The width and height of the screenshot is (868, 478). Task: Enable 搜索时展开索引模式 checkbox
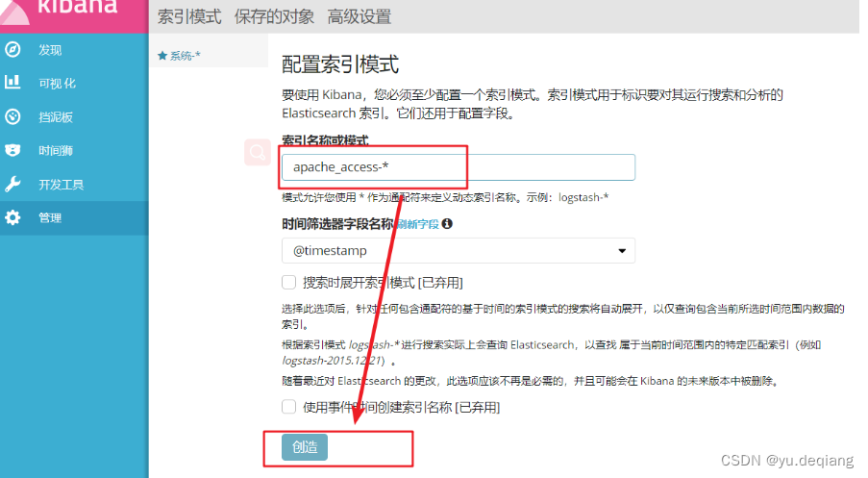288,283
